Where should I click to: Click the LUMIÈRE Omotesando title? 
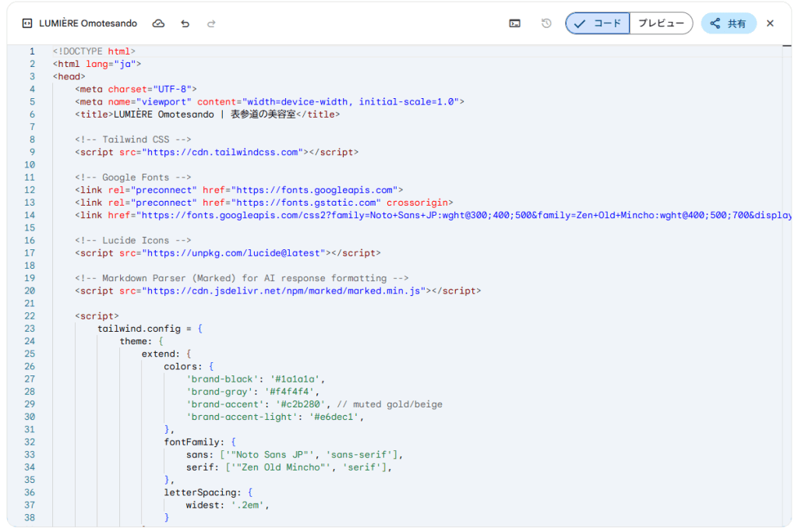click(88, 23)
